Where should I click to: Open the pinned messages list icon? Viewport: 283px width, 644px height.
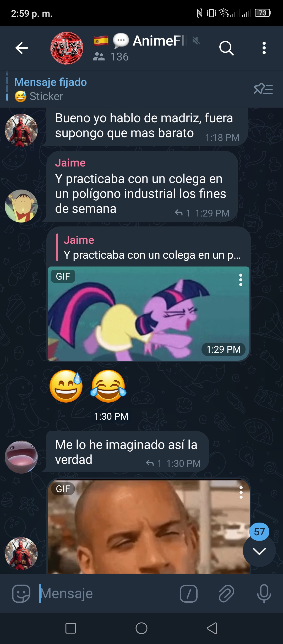(263, 89)
